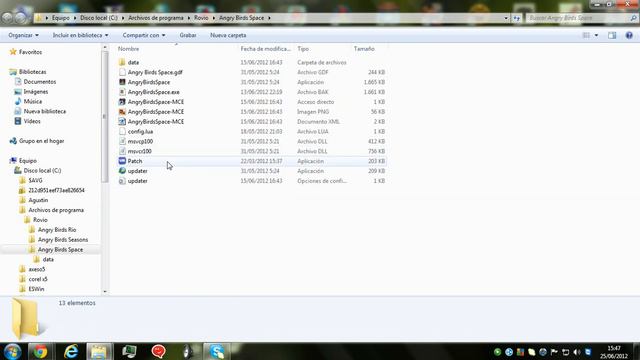Screen dimensions: 640x360
Task: Select the AngryBirdsSpace-MCE shortcut icon
Action: coord(122,102)
